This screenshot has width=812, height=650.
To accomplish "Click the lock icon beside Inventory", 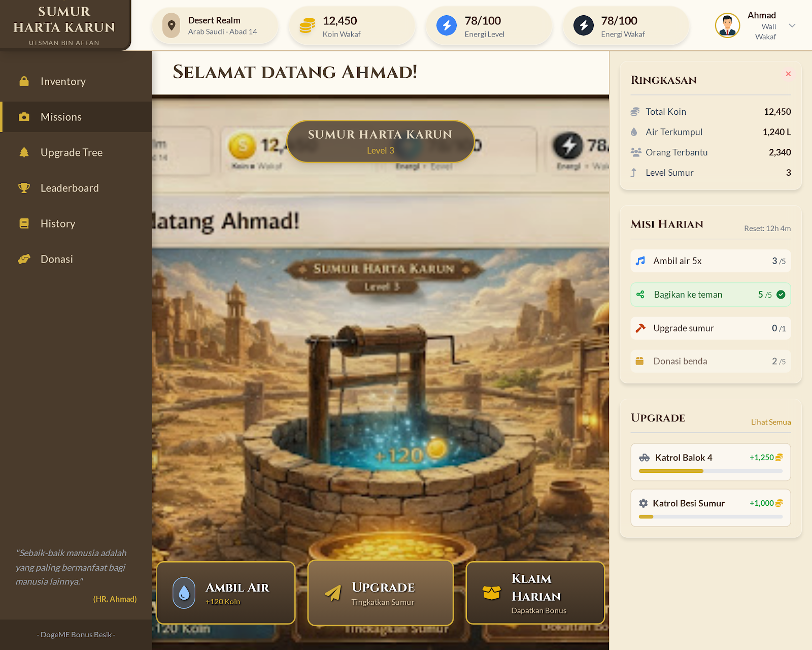I will coord(24,81).
